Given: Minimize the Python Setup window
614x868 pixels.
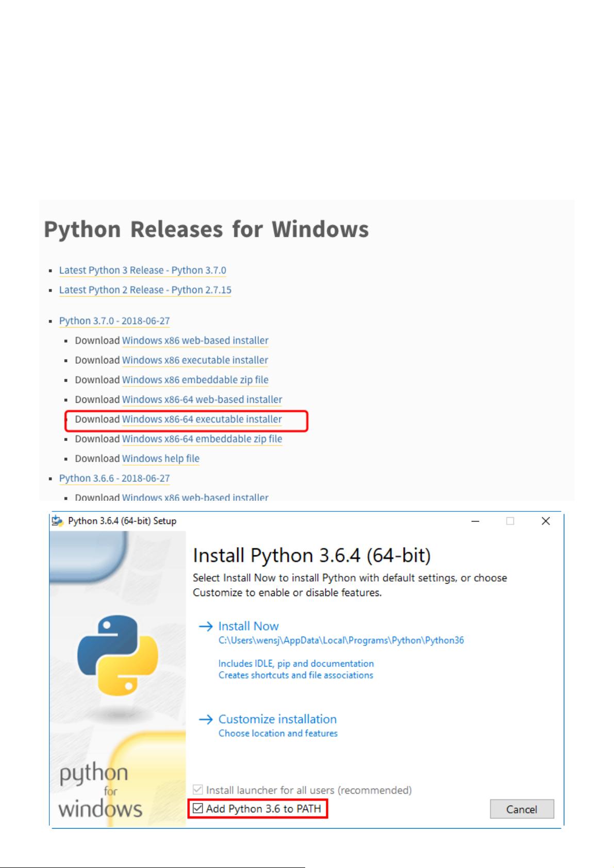Looking at the screenshot, I should click(x=475, y=521).
